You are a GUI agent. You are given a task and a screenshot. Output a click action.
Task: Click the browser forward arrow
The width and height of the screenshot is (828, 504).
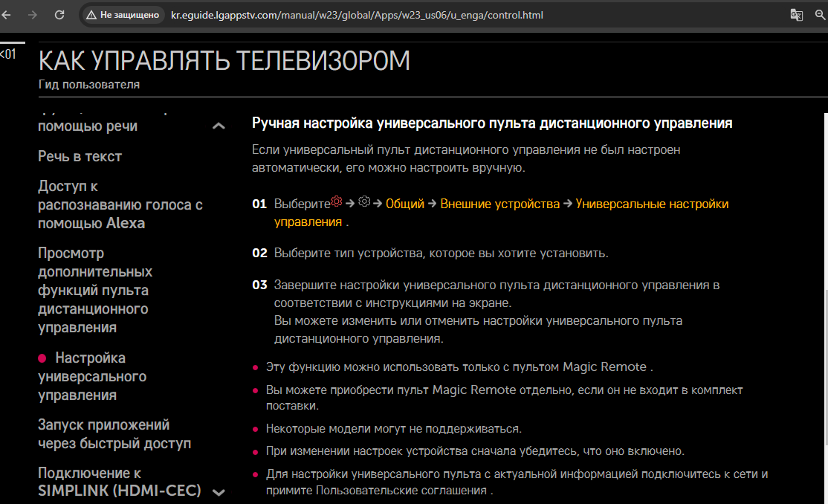pyautogui.click(x=32, y=15)
